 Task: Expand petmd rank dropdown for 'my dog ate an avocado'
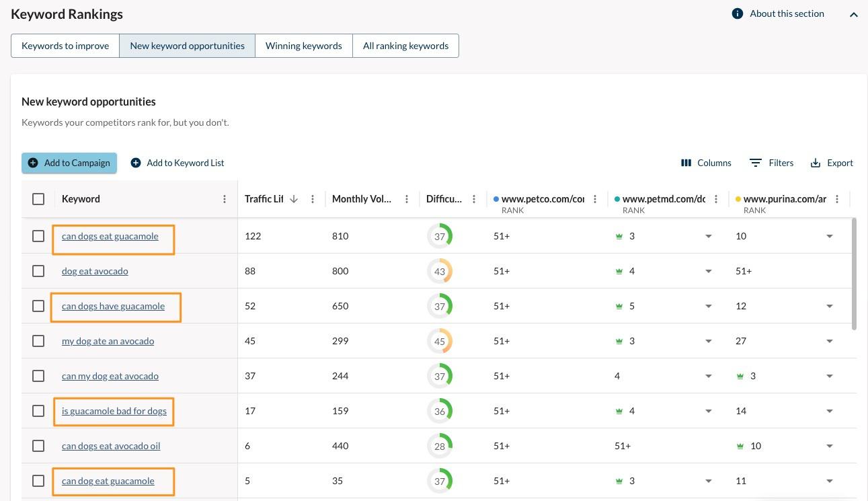[708, 341]
